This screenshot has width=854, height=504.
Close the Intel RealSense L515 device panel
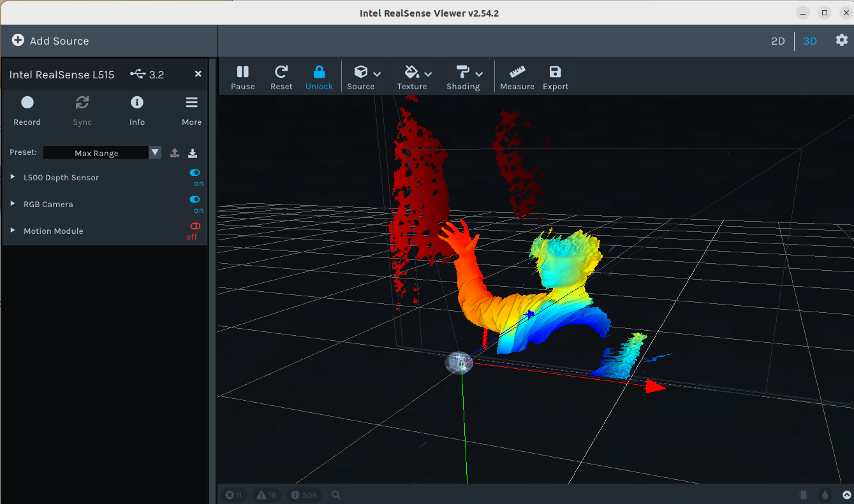pos(198,74)
